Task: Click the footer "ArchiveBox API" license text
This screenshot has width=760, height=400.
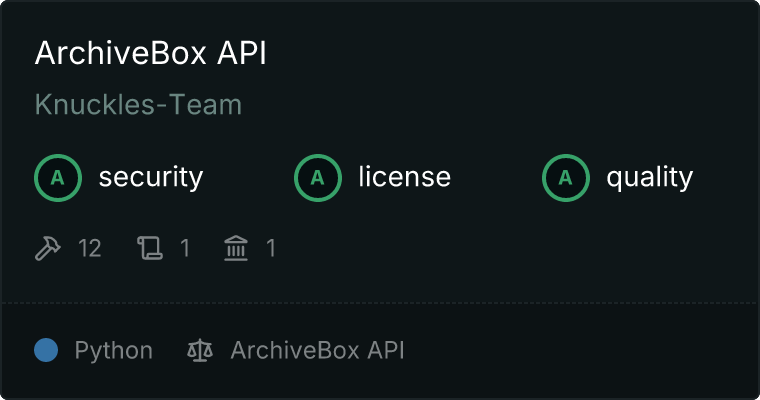Action: 317,350
